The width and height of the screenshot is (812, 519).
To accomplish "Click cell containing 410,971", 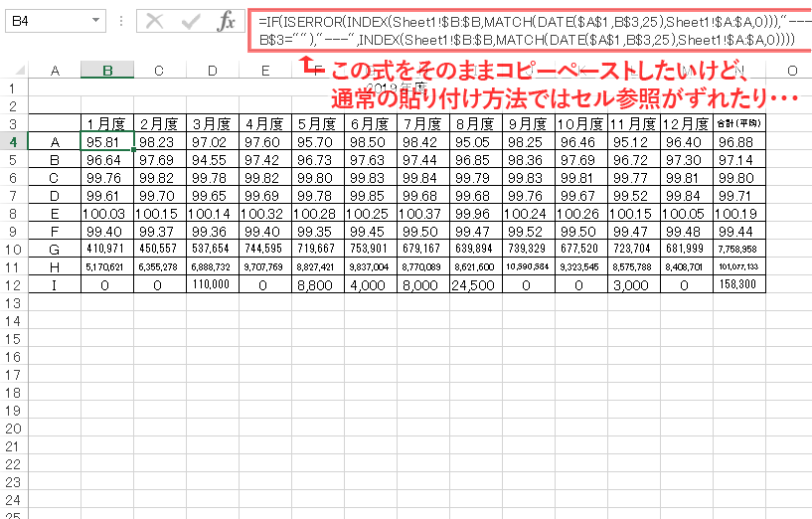I will pyautogui.click(x=107, y=250).
